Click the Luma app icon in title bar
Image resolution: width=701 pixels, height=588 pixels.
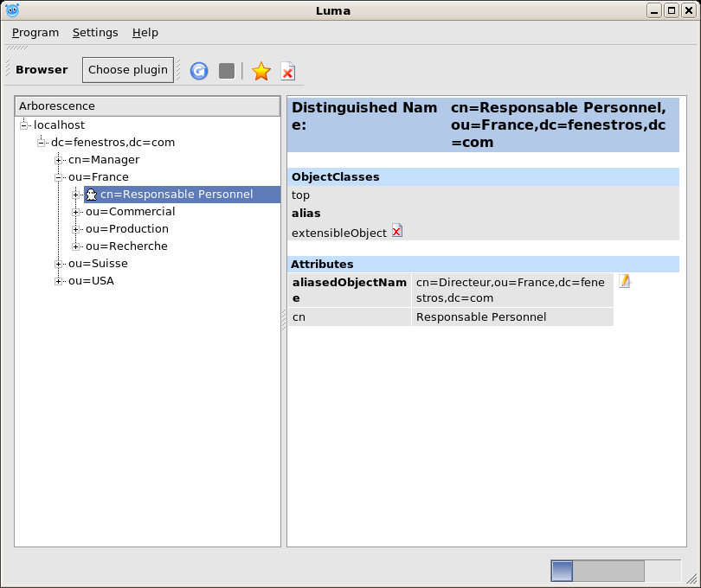point(12,10)
